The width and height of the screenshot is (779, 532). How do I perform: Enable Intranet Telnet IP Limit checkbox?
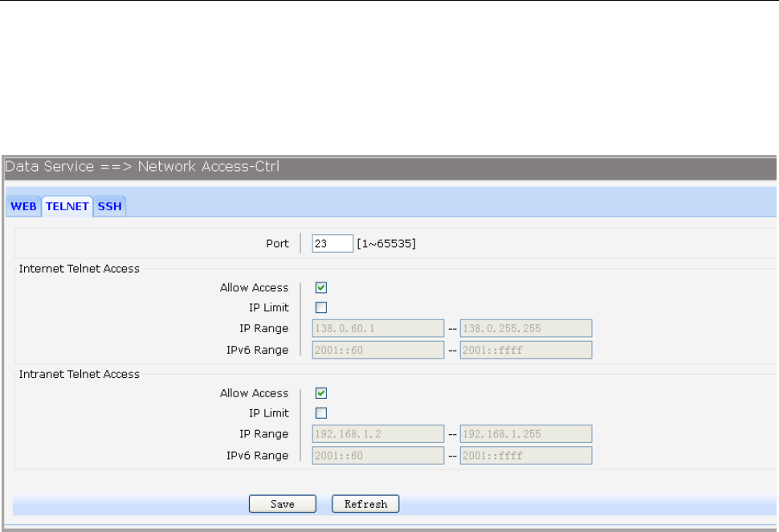point(321,413)
